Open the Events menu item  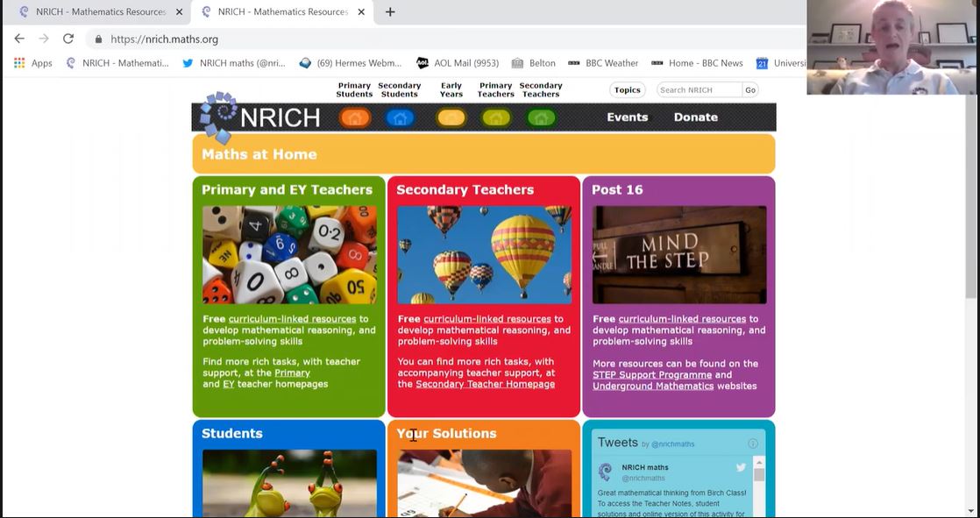(x=627, y=117)
